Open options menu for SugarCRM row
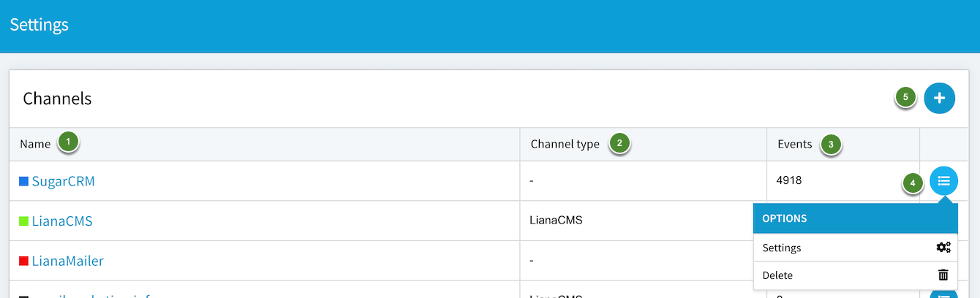Image resolution: width=980 pixels, height=298 pixels. pos(944,180)
